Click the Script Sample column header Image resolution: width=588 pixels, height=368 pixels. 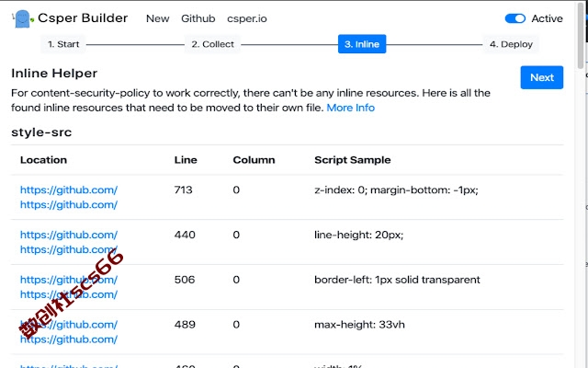click(x=353, y=160)
